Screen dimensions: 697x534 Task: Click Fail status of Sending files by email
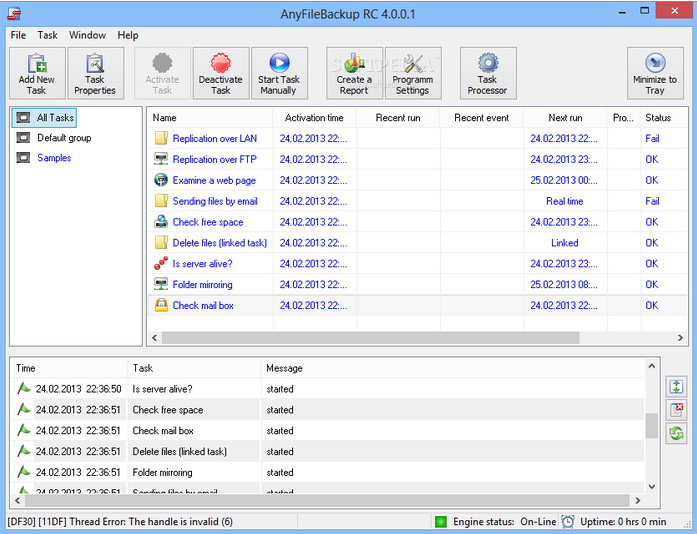(652, 201)
